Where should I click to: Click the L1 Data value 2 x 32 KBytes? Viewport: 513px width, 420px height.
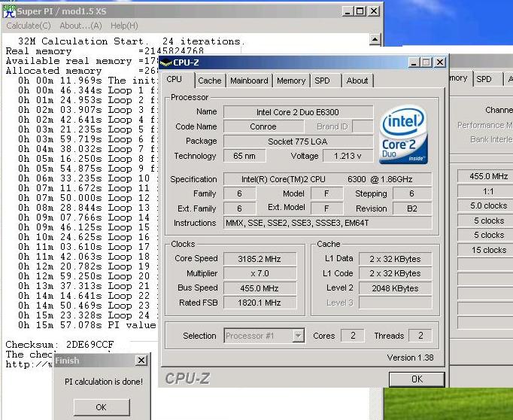tap(395, 259)
